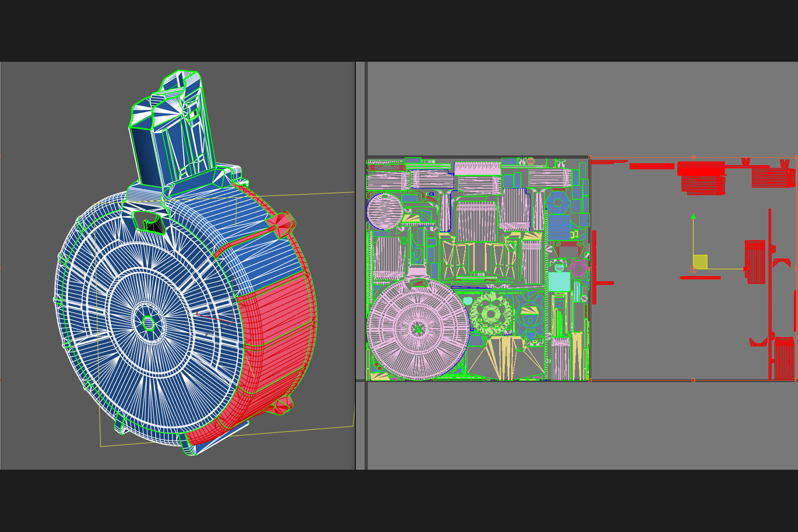798x532 pixels.
Task: Click the yellow center square of the UV gizmo
Action: click(x=700, y=262)
